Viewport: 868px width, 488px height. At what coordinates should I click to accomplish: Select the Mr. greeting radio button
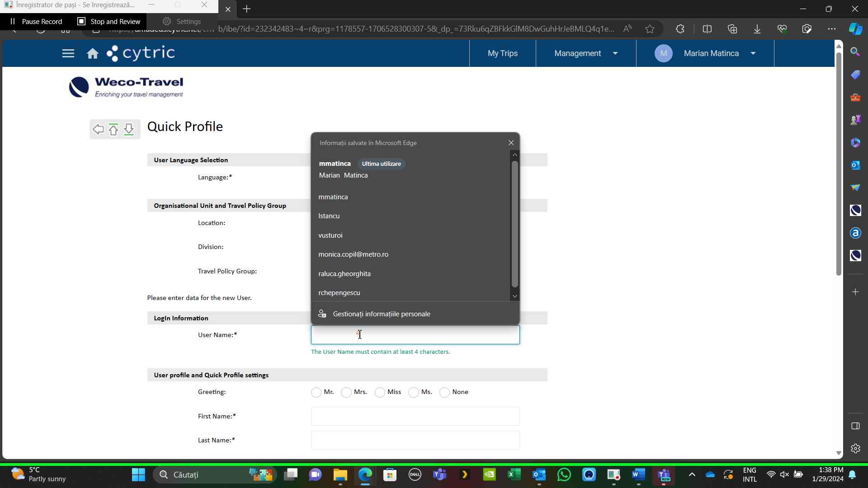click(316, 392)
